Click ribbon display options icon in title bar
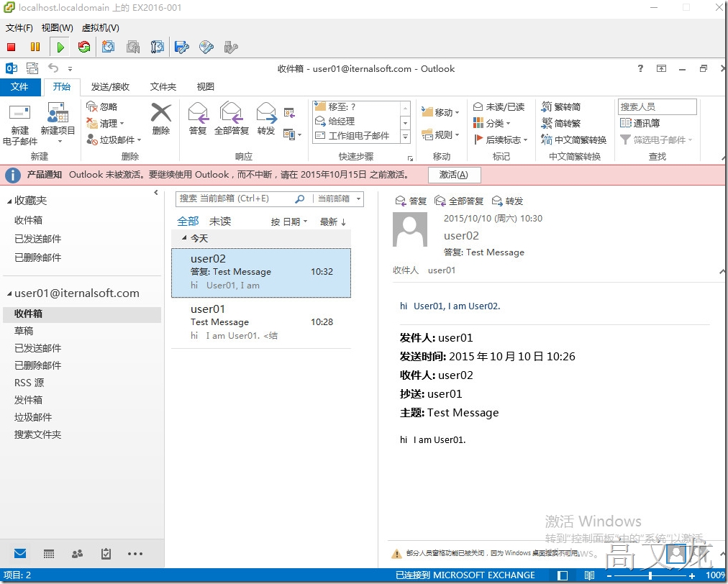Screen dimensions: 728x584 coord(661,69)
